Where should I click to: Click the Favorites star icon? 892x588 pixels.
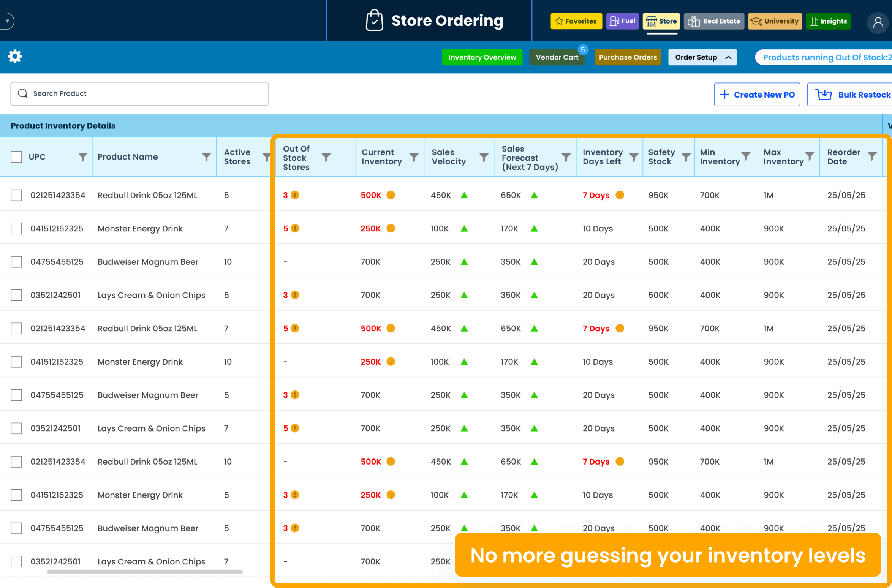pyautogui.click(x=559, y=21)
